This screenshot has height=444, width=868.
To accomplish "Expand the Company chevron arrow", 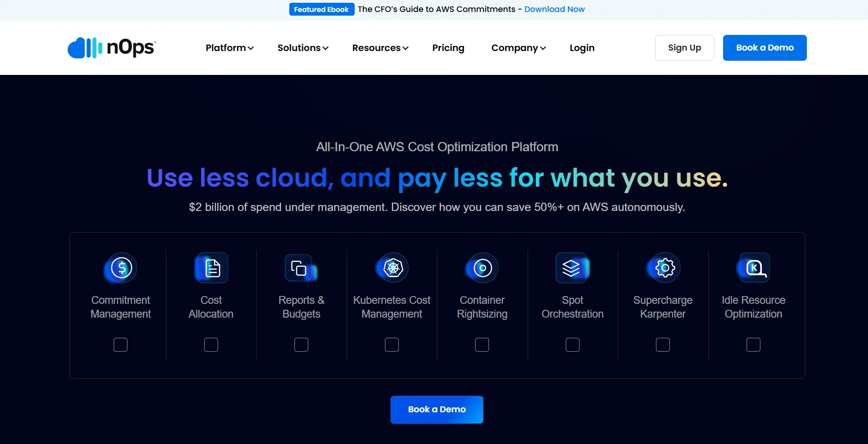I will tap(543, 48).
